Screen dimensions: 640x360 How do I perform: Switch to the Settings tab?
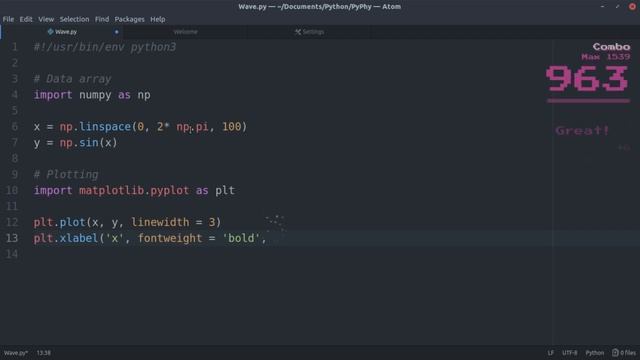[309, 32]
